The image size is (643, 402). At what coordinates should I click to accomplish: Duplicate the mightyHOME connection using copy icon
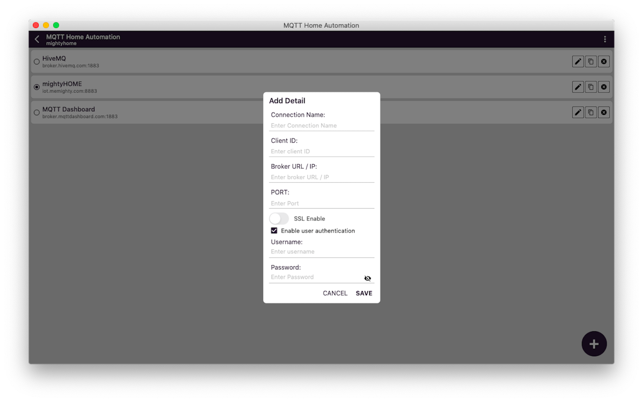coord(590,87)
